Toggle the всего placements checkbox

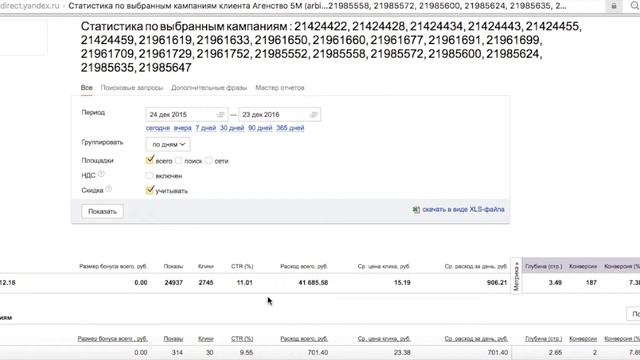(x=149, y=160)
